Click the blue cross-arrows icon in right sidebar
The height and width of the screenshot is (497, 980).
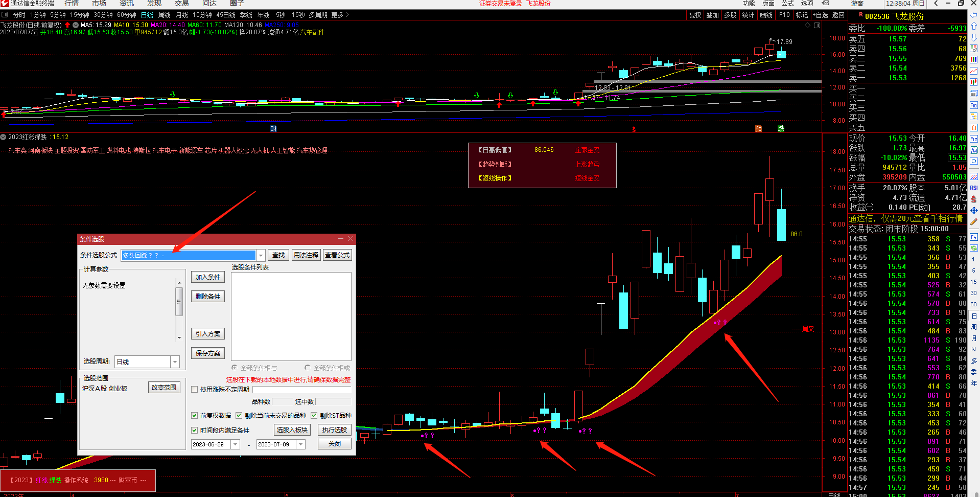point(974,210)
